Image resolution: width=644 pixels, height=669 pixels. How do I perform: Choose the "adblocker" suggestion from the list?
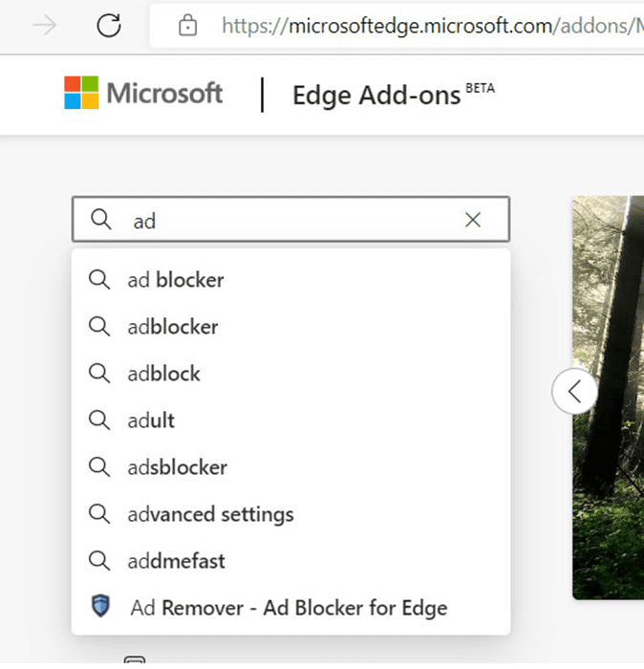(x=173, y=327)
